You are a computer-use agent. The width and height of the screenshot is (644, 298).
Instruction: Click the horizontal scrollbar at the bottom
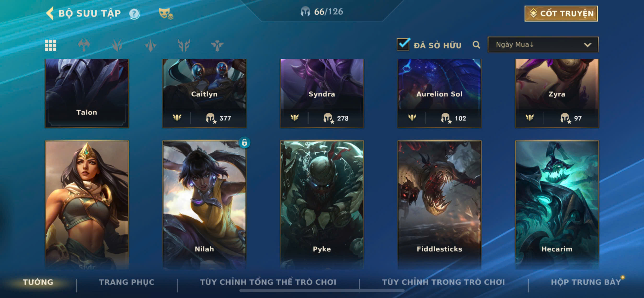click(x=322, y=291)
